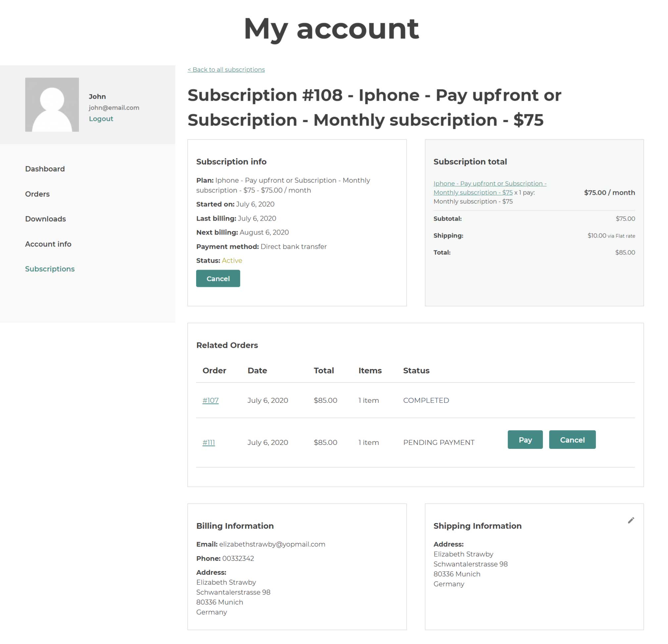Cancel the active subscription
This screenshot has height=644, width=668.
218,279
